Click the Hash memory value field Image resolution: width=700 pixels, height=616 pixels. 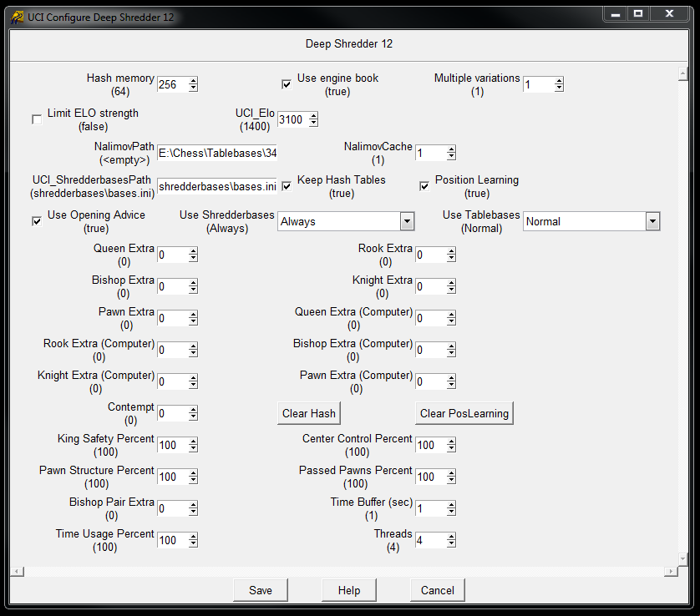173,84
